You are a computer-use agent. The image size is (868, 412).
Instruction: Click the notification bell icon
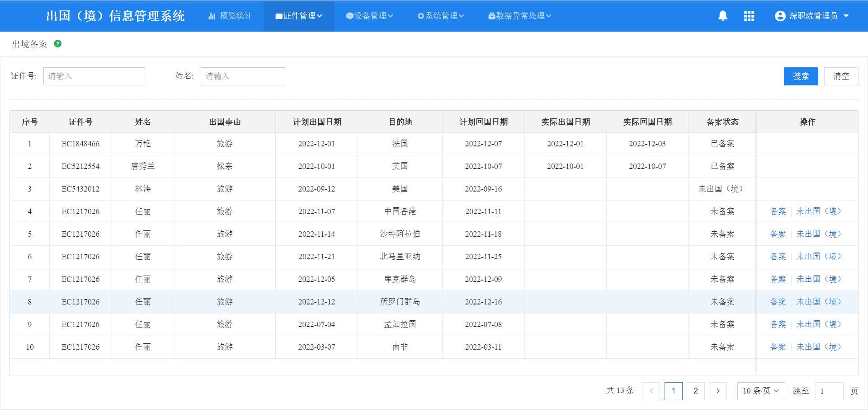coord(722,16)
